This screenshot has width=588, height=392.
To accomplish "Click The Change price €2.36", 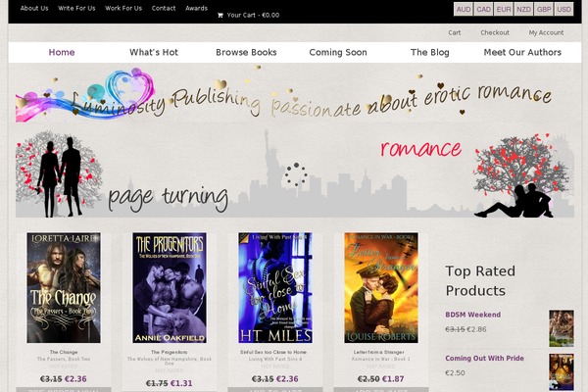I will pos(75,379).
